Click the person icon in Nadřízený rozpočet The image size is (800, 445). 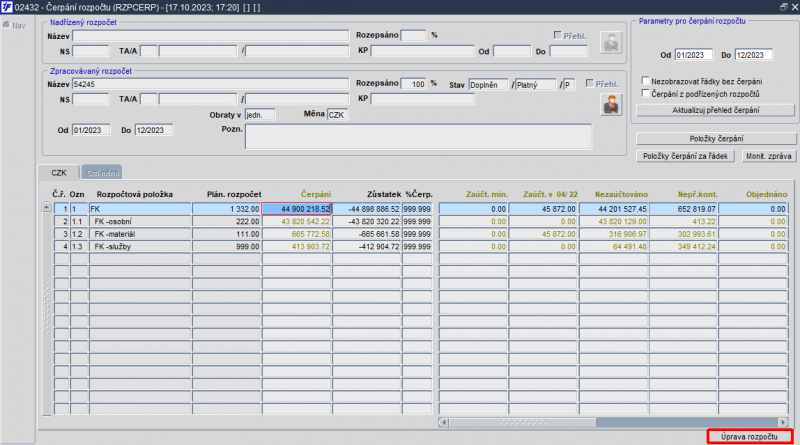tap(611, 42)
